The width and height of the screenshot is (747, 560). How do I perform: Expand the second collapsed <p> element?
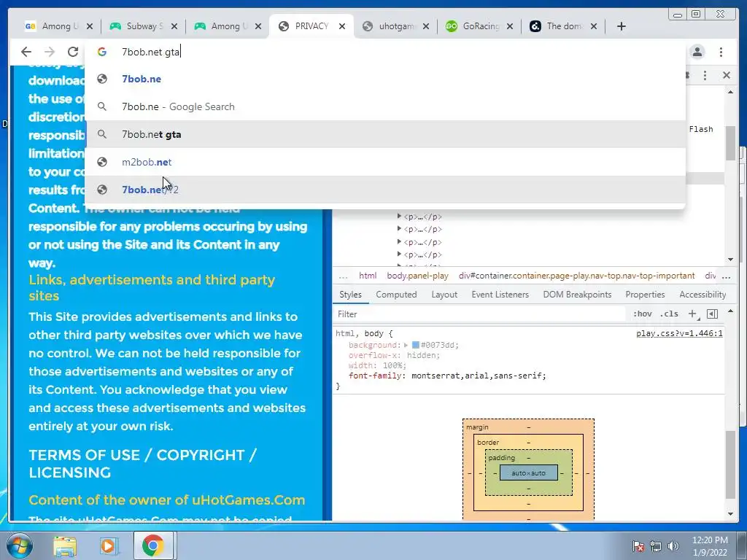[399, 229]
